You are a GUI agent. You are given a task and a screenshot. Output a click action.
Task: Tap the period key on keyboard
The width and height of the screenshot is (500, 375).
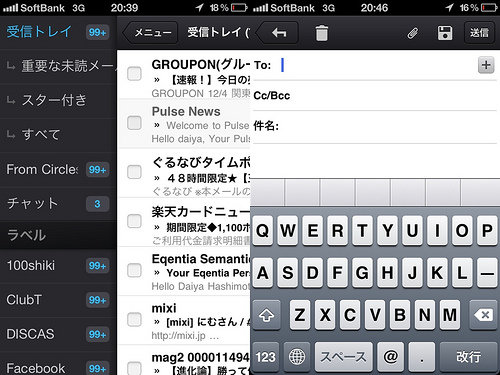[422, 357]
